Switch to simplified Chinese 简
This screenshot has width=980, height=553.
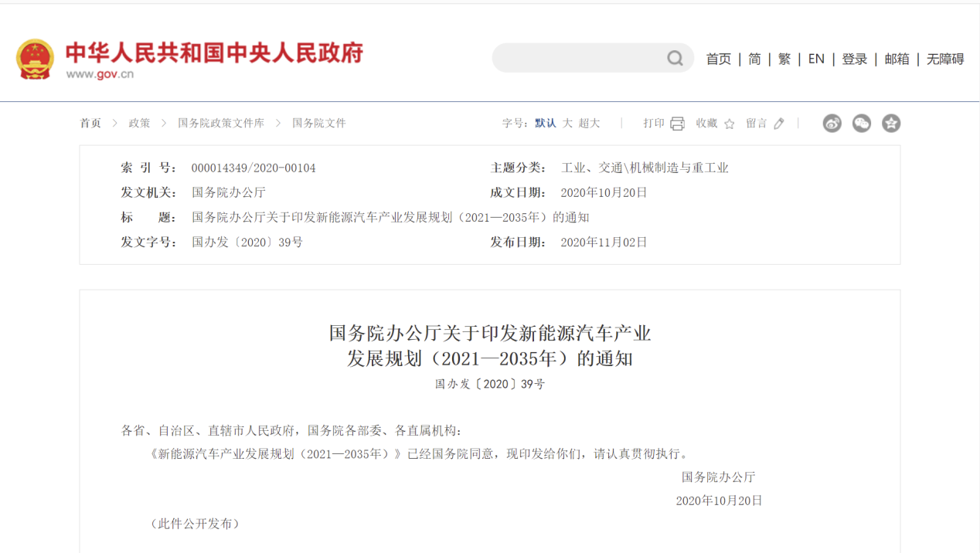754,59
